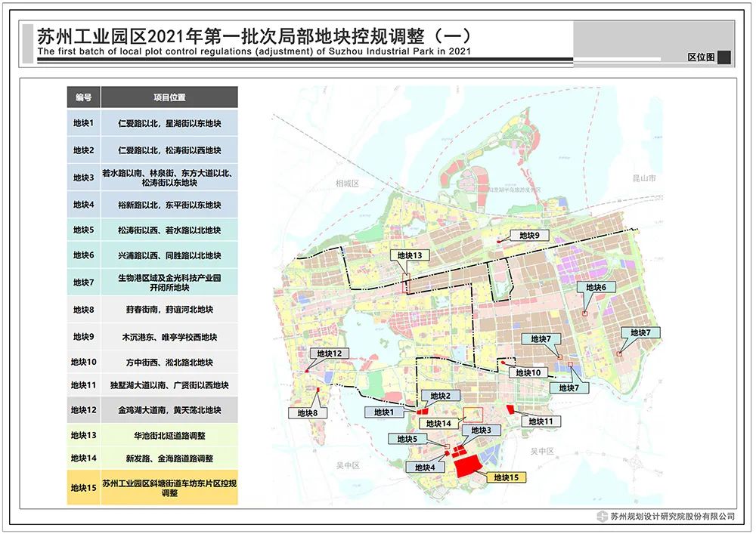
Task: Click the text 仁爱路以北，松涛街以西地块
Action: coord(169,151)
